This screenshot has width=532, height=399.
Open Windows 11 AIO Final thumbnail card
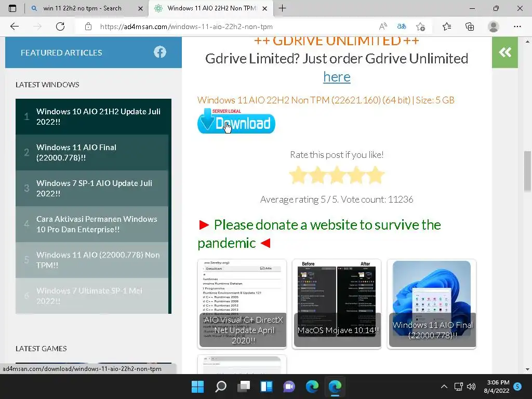(x=432, y=303)
